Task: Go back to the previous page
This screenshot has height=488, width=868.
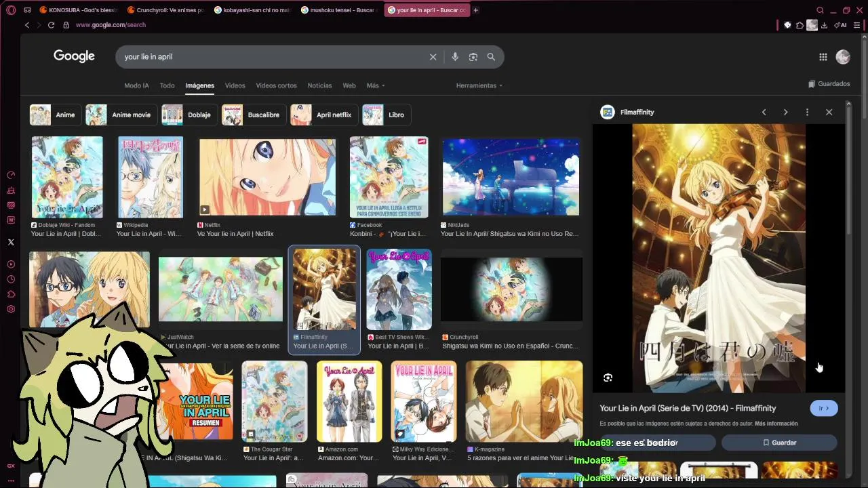Action: point(27,25)
